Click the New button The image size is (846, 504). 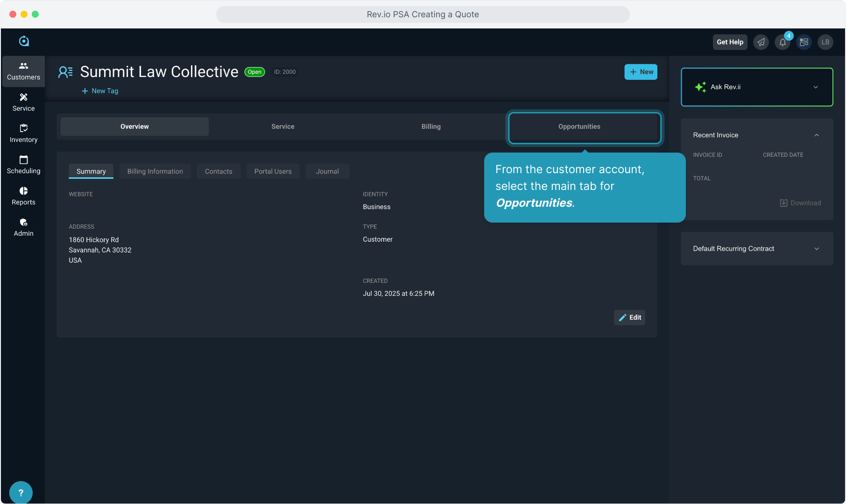pyautogui.click(x=641, y=72)
